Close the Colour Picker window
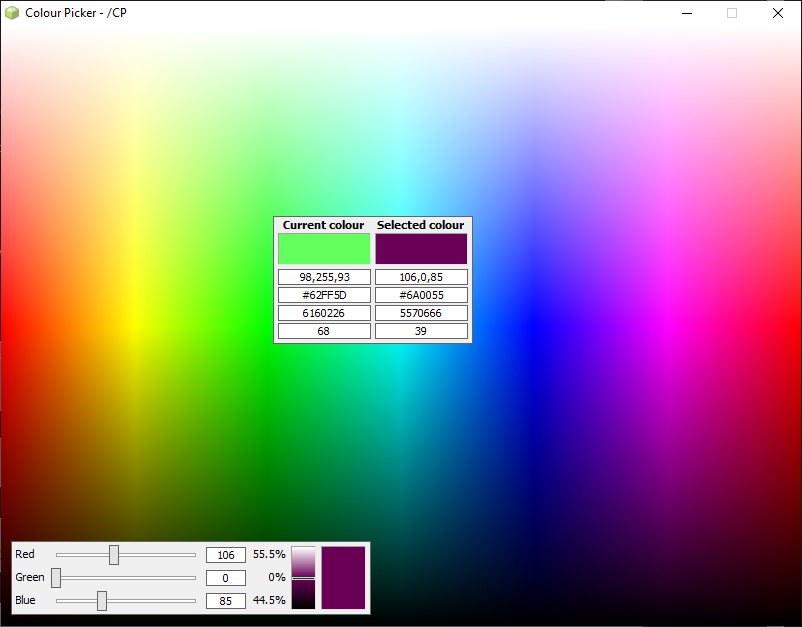Image resolution: width=802 pixels, height=627 pixels. (x=778, y=13)
